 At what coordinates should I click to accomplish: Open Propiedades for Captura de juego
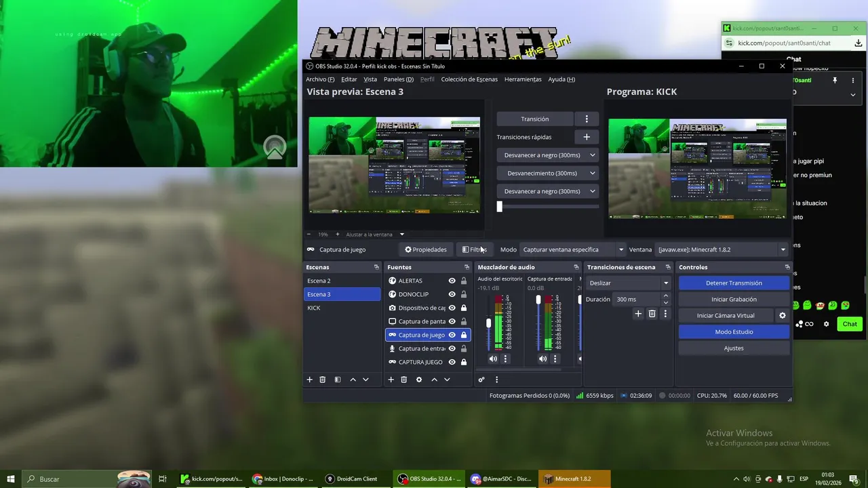[426, 249]
